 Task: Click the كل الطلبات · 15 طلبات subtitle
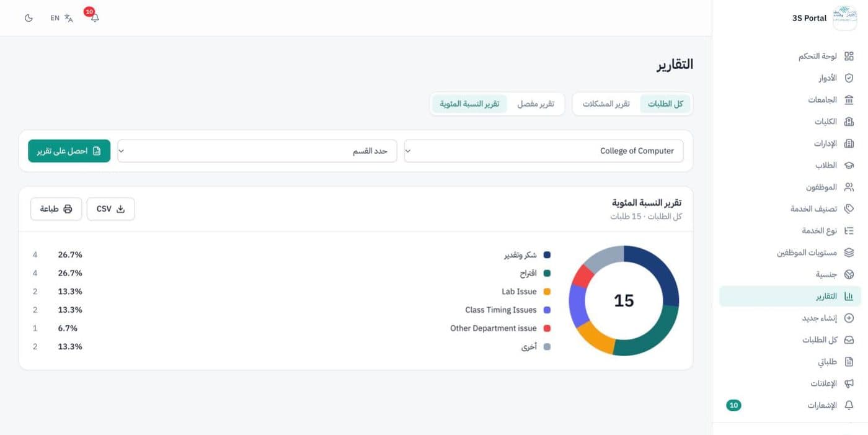pyautogui.click(x=646, y=217)
